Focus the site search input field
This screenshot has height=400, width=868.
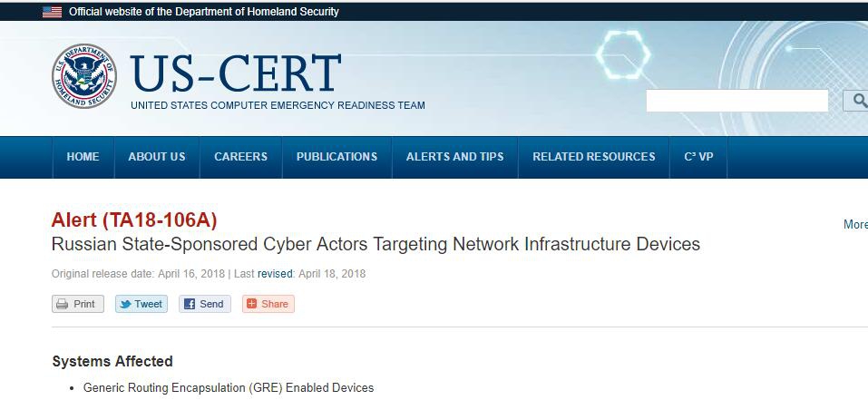click(x=737, y=101)
